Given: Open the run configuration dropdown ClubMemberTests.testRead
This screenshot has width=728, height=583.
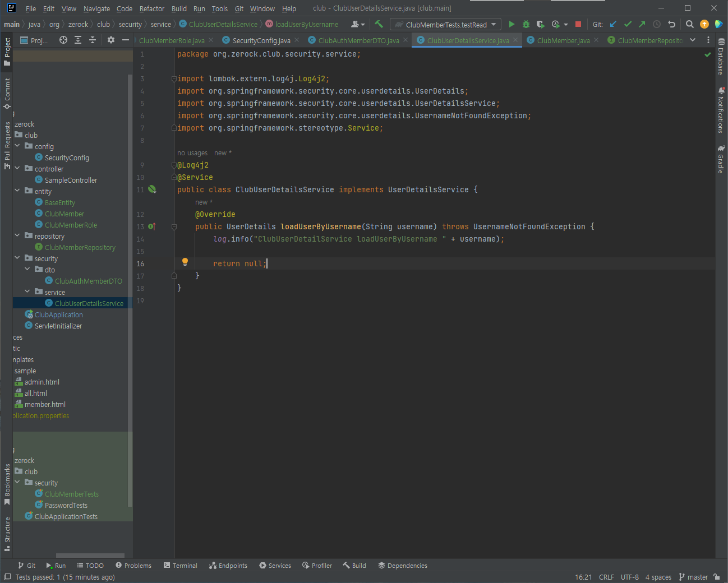Looking at the screenshot, I should pos(446,25).
